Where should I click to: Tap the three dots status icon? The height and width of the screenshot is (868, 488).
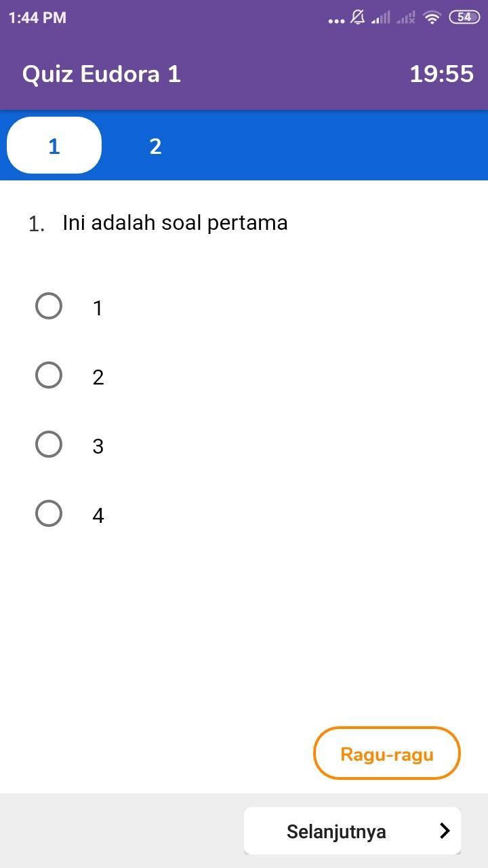tap(336, 21)
